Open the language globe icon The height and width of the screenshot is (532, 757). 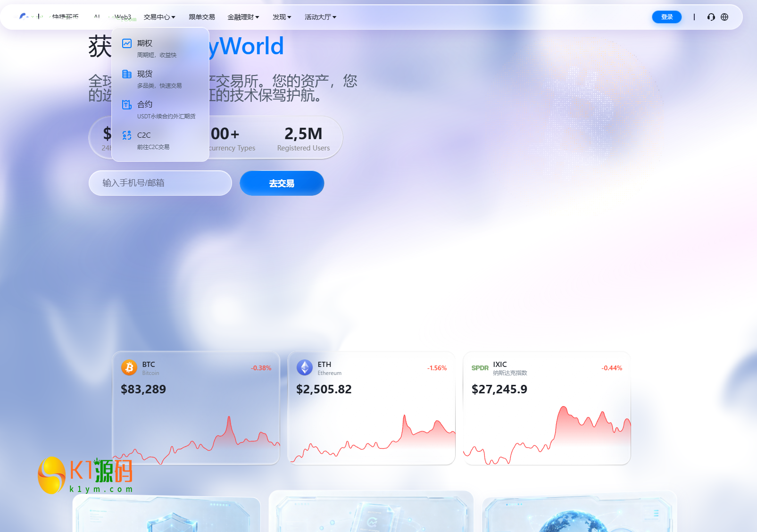click(x=724, y=17)
